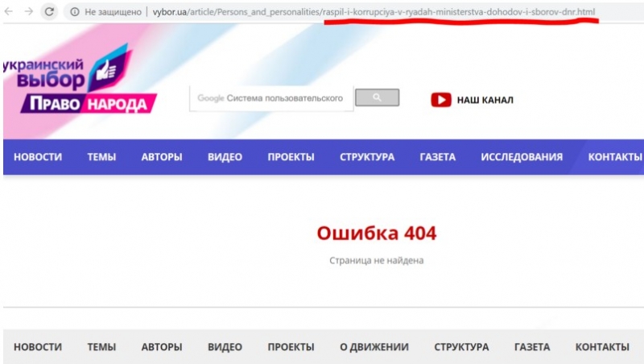
Task: Open the Наш канал link
Action: tap(485, 100)
